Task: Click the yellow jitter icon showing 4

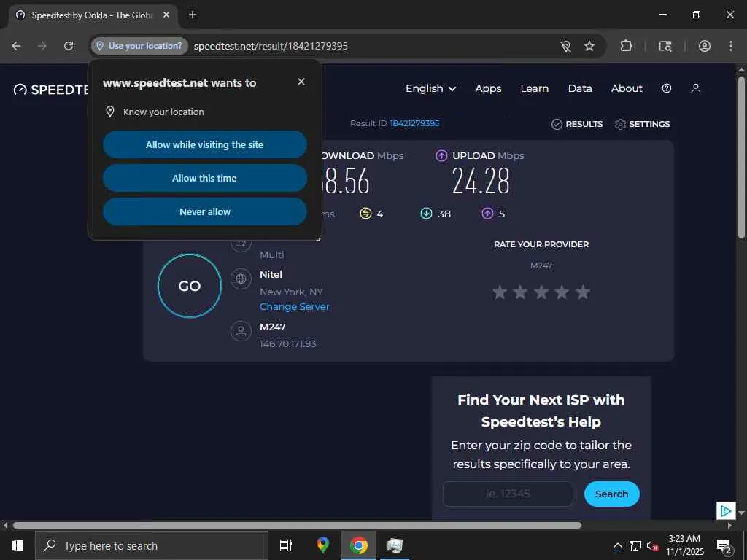Action: [365, 214]
